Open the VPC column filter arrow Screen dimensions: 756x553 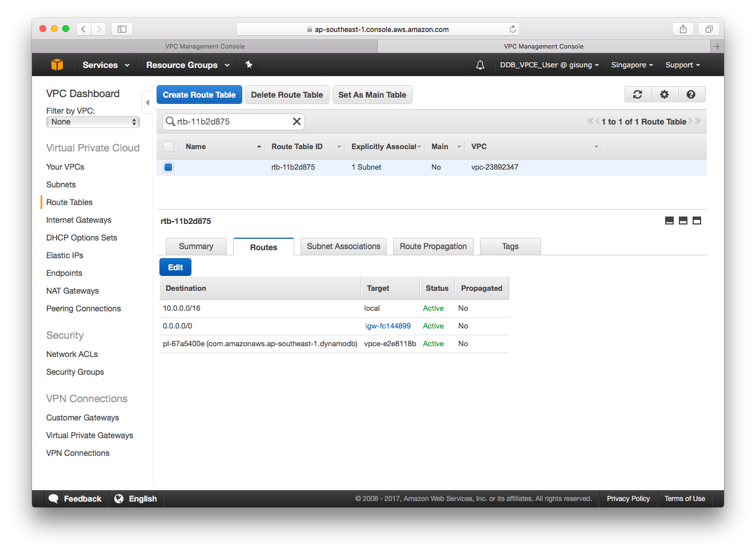click(596, 147)
